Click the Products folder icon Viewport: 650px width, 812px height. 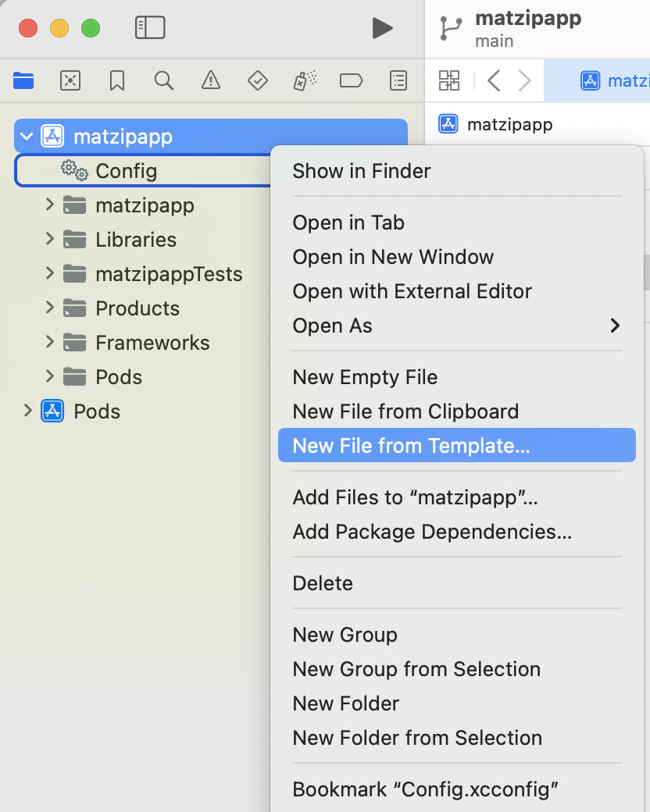pyautogui.click(x=75, y=308)
